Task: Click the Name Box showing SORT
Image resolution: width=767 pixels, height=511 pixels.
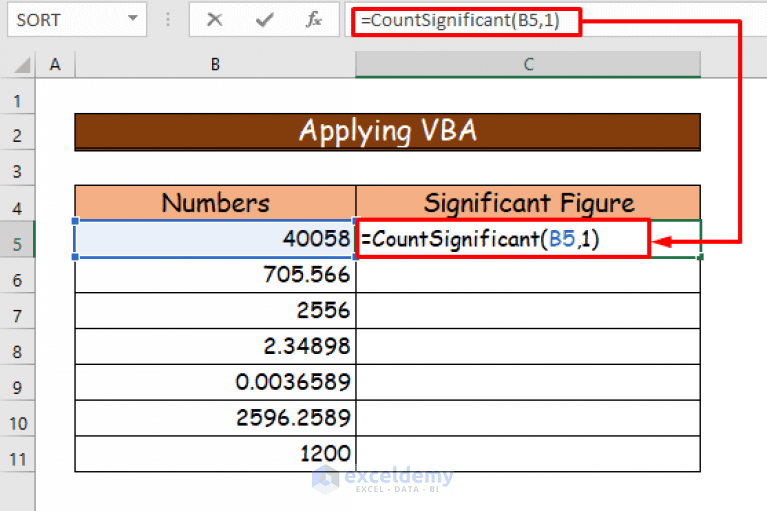Action: click(77, 20)
